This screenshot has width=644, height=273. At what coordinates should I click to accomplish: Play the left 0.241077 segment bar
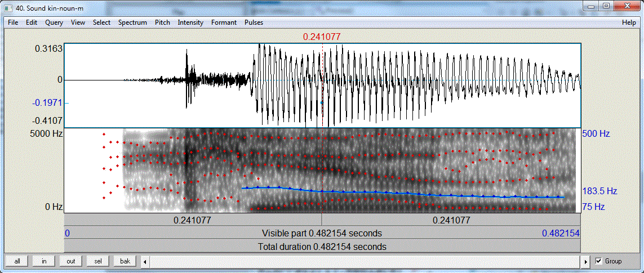(193, 220)
